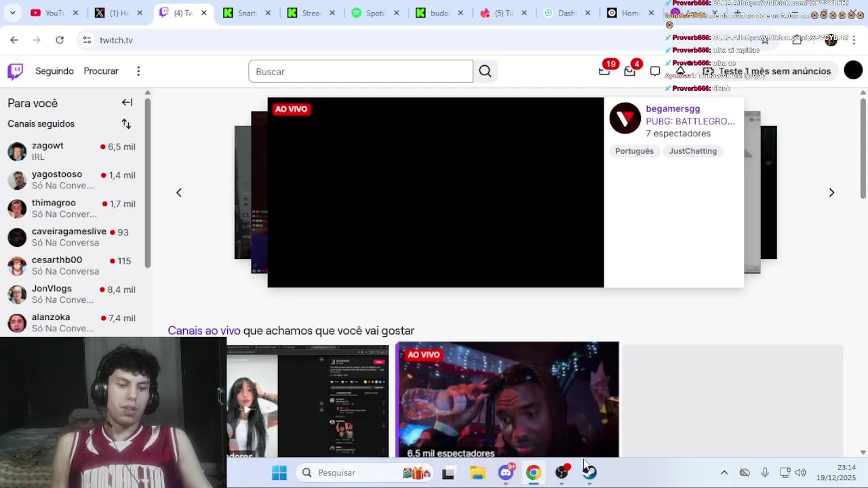Open PUBG: BATTLEGROUNDS category link

(690, 121)
